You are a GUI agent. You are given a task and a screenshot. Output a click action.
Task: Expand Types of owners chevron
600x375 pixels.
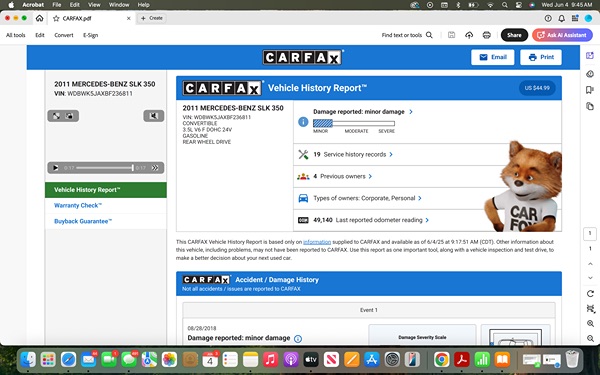click(x=420, y=198)
